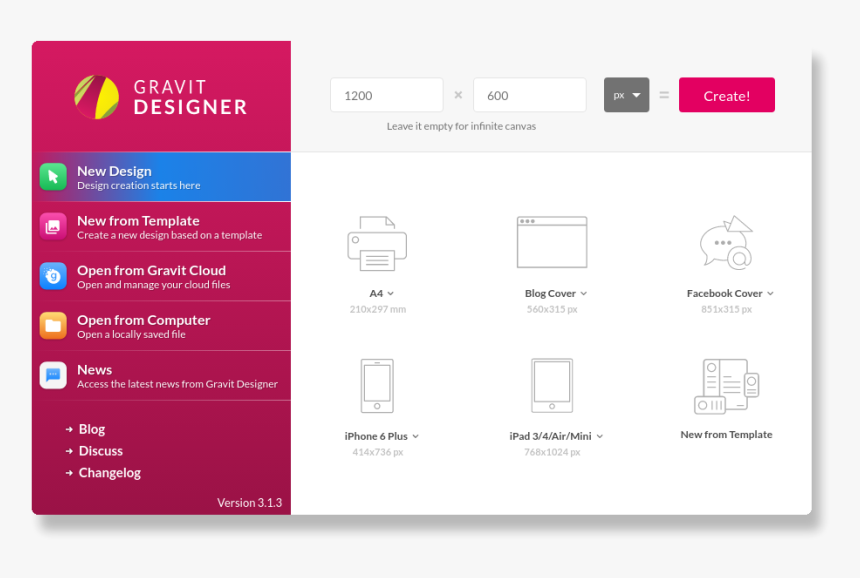Screen dimensions: 860x578
Task: Click the width field containing 1200
Action: click(387, 95)
